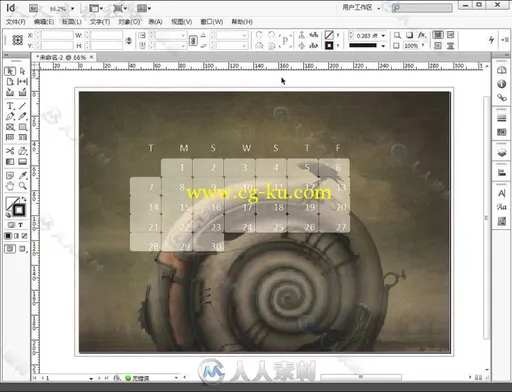Open the View Options dropdown in application bar
The image size is (512, 392).
coord(96,8)
